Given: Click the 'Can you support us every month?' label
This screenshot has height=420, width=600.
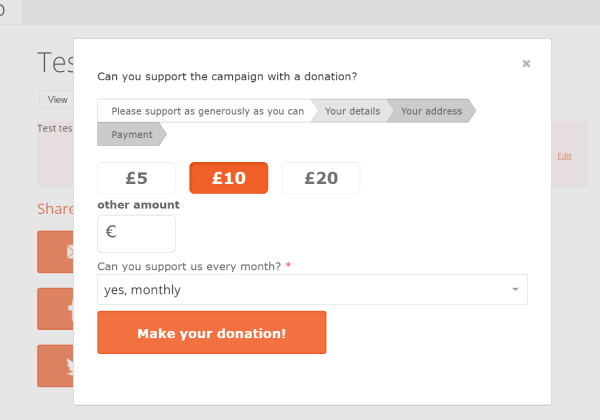Looking at the screenshot, I should click(x=189, y=266).
